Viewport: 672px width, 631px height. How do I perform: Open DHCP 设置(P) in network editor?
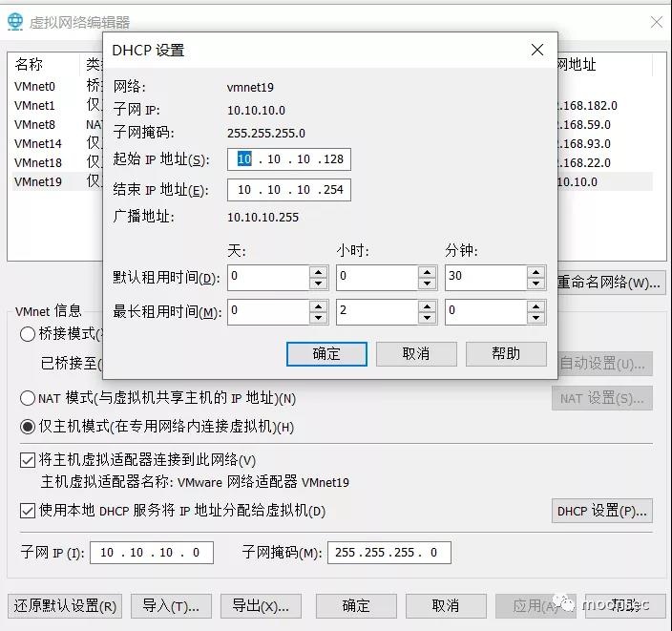(x=602, y=511)
